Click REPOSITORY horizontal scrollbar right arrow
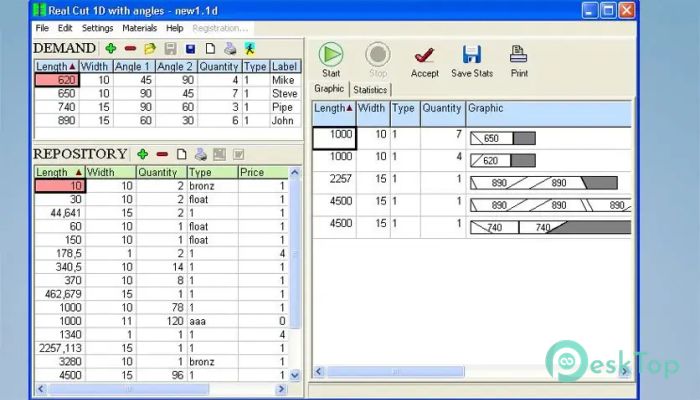 (x=281, y=389)
